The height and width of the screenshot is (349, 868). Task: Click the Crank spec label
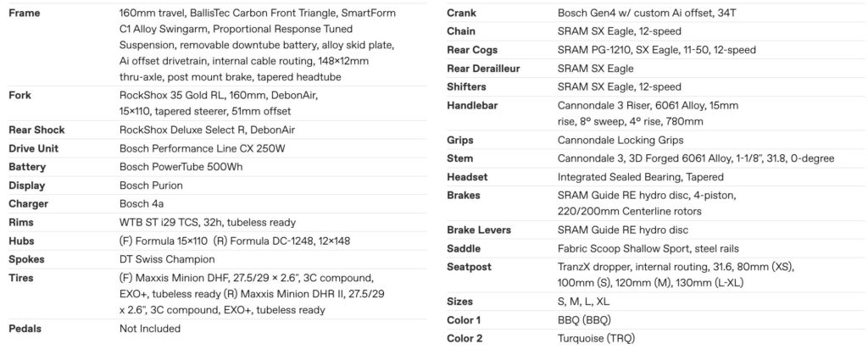(x=462, y=14)
